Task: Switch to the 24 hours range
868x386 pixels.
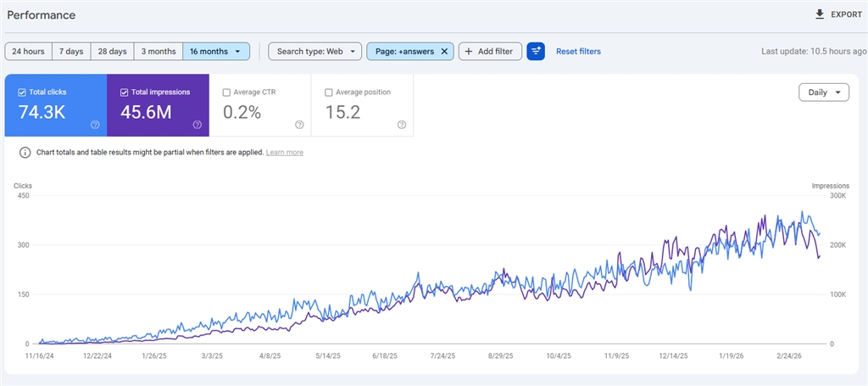Action: pos(29,52)
